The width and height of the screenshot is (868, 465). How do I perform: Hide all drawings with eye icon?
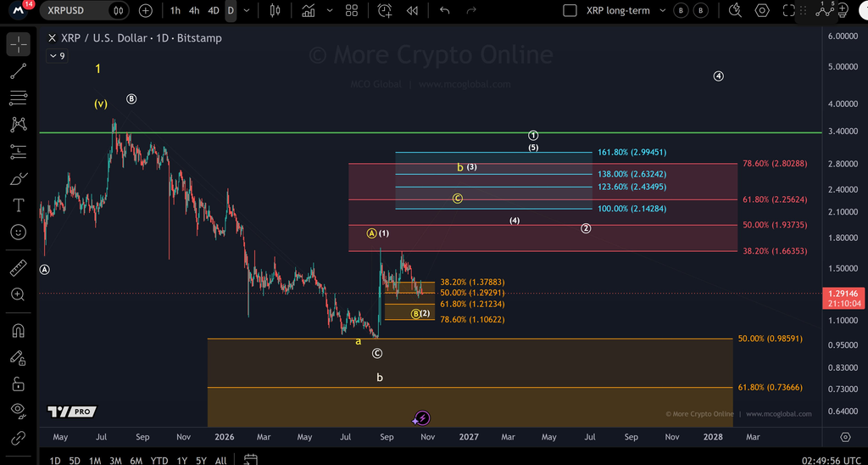click(x=19, y=411)
